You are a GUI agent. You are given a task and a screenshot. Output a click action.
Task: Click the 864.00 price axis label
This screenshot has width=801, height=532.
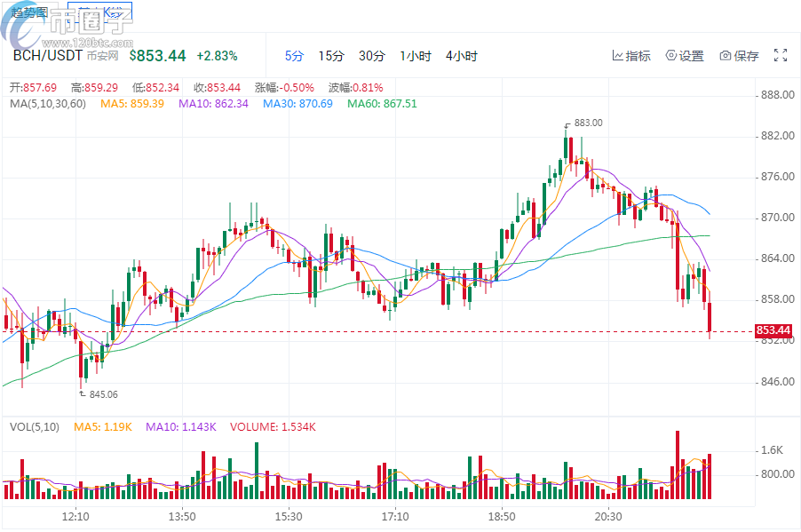[x=778, y=258]
